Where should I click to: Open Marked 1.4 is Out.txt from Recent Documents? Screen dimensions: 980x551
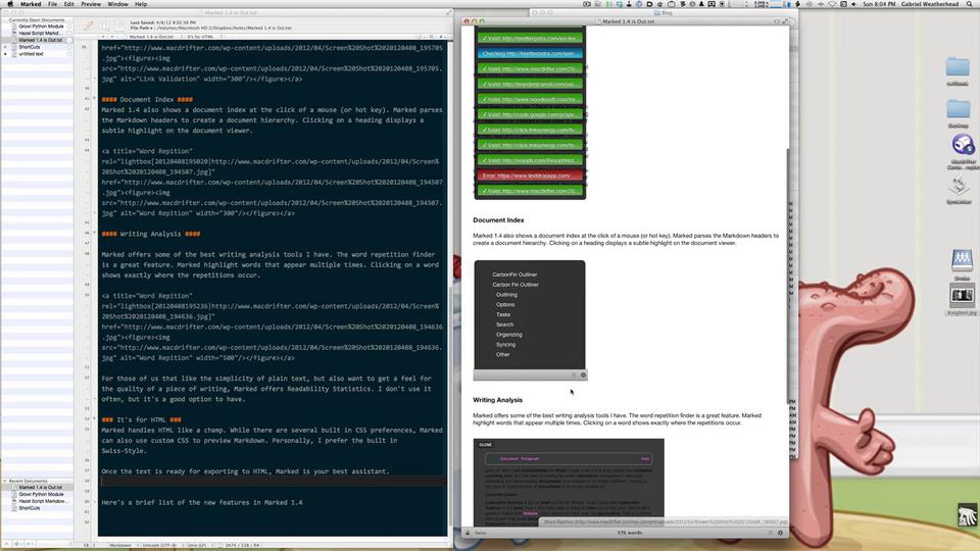[40, 487]
